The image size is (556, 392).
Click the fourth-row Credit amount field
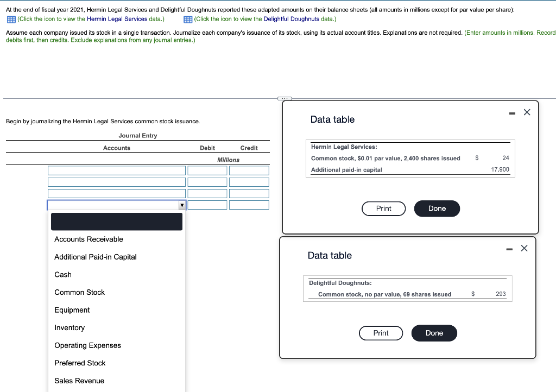[x=249, y=205]
